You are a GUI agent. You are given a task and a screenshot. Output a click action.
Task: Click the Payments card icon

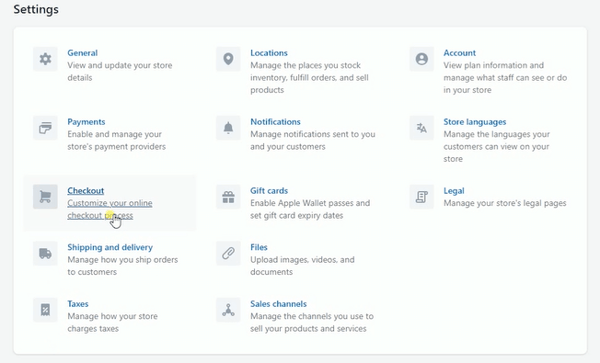[45, 128]
